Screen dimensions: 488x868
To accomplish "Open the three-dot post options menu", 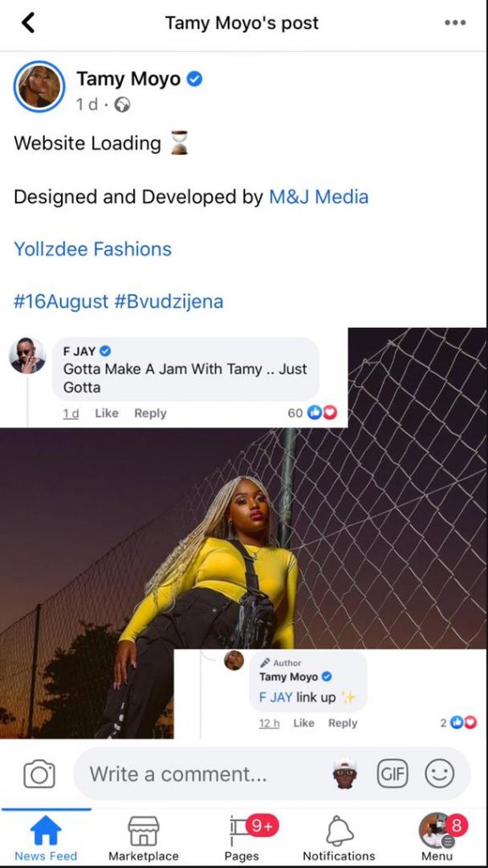I will tap(455, 23).
